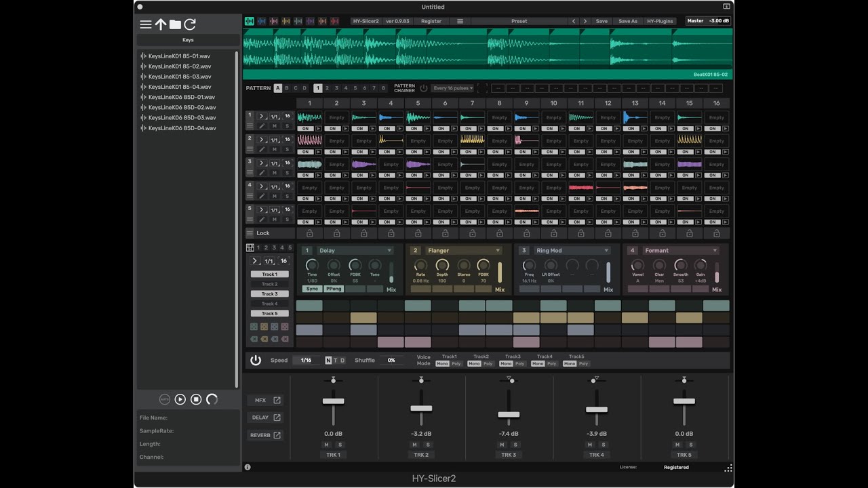Open track 1 play direction dropdown

(262, 117)
